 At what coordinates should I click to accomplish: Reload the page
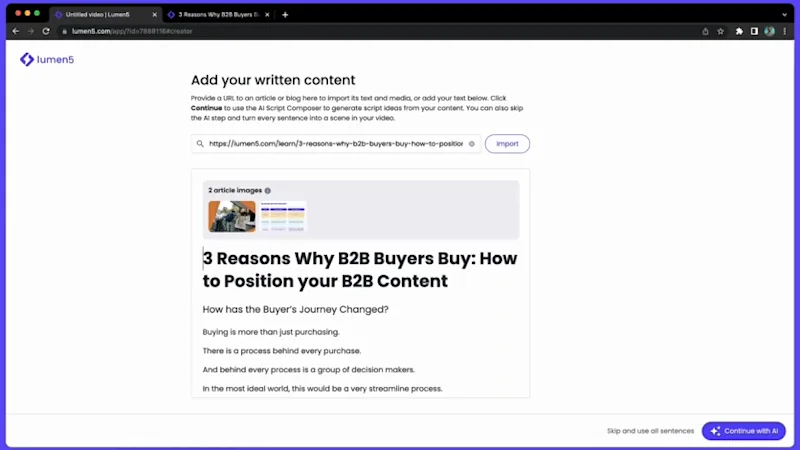(x=46, y=31)
